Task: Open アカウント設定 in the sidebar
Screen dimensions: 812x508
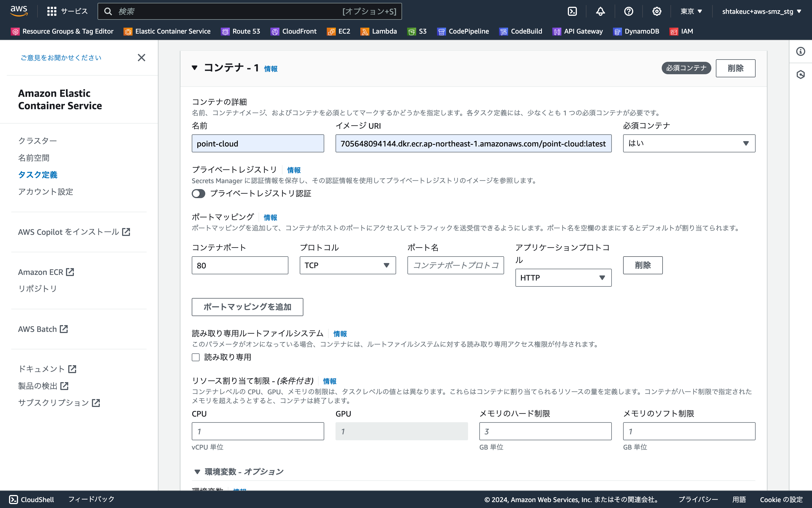Action: pyautogui.click(x=46, y=192)
